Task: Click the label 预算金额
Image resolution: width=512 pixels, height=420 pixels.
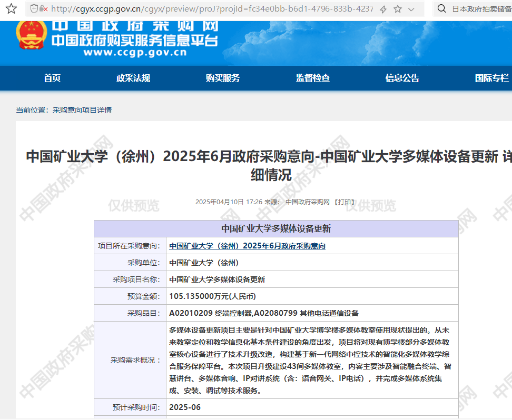Action: tap(144, 297)
